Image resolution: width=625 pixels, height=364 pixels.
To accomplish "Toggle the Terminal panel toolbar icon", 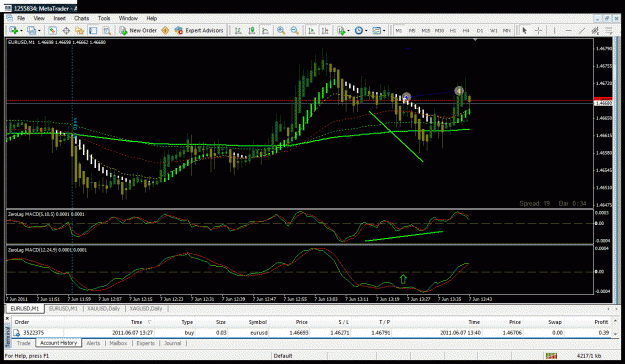I will 93,30.
